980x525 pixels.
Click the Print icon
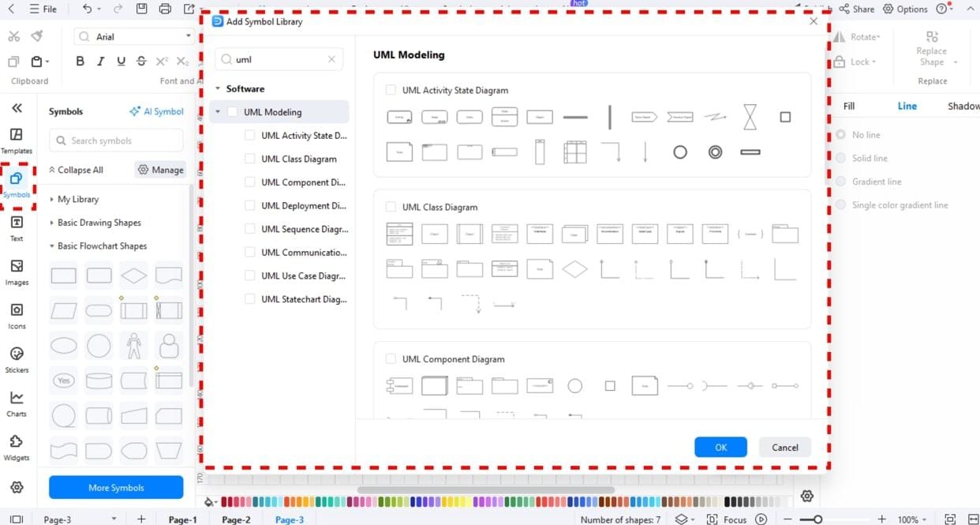click(164, 9)
